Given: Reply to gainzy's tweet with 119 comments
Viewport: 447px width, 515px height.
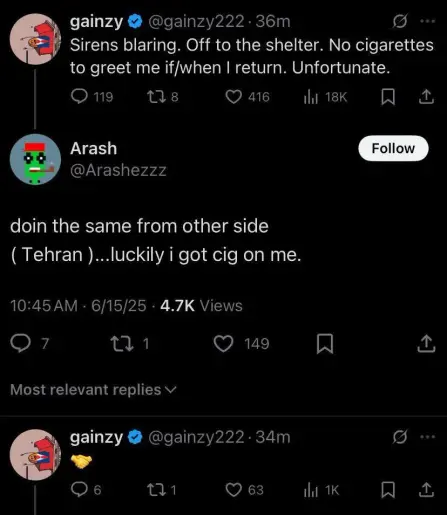Looking at the screenshot, I should pos(79,97).
